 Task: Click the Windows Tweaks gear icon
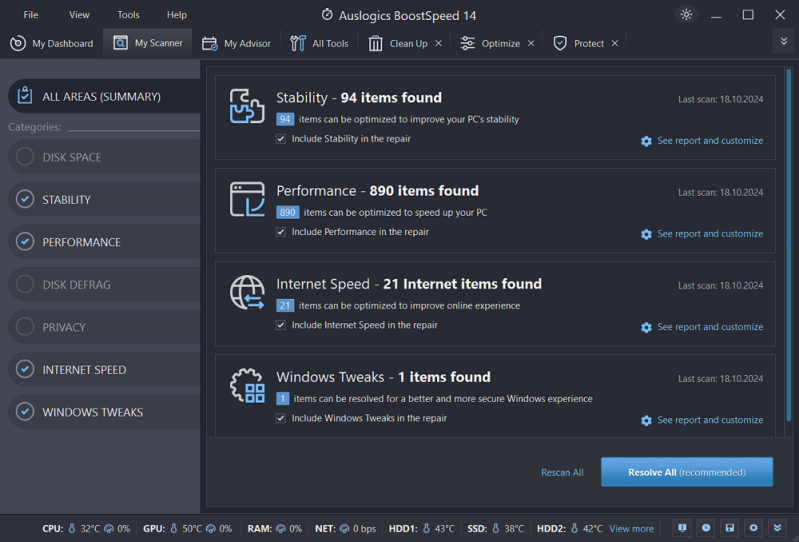247,386
